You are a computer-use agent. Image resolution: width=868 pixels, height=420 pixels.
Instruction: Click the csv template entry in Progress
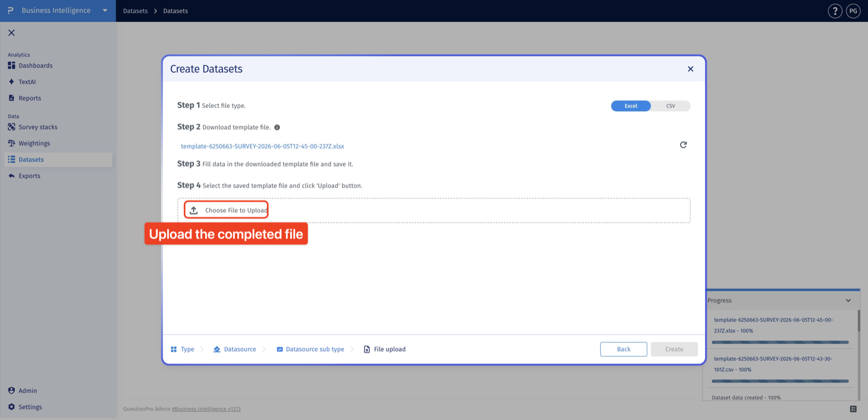773,364
